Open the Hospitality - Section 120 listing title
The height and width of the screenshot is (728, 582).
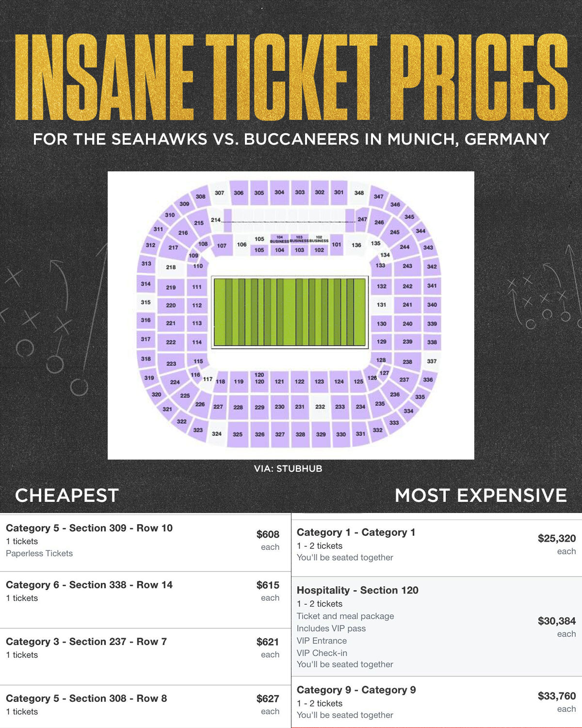pyautogui.click(x=357, y=590)
